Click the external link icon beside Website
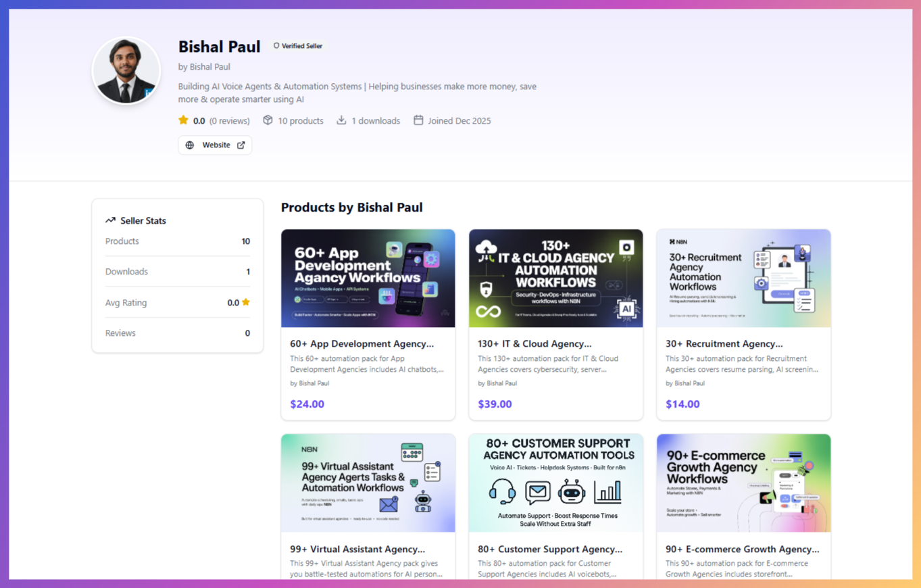Image resolution: width=921 pixels, height=588 pixels. (241, 145)
